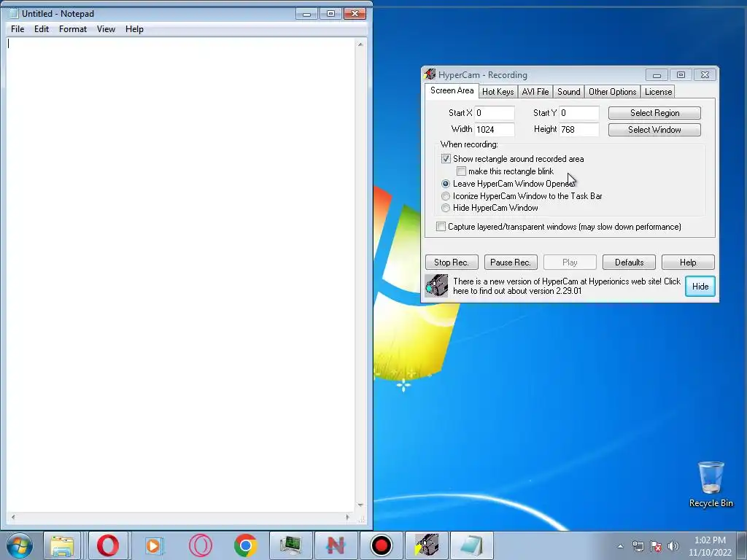Open Windows Media Player taskbar icon
747x560 pixels.
pyautogui.click(x=153, y=545)
